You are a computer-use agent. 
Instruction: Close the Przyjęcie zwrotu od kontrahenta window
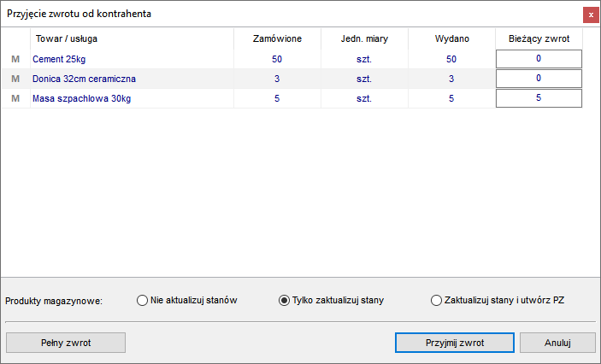tap(591, 15)
